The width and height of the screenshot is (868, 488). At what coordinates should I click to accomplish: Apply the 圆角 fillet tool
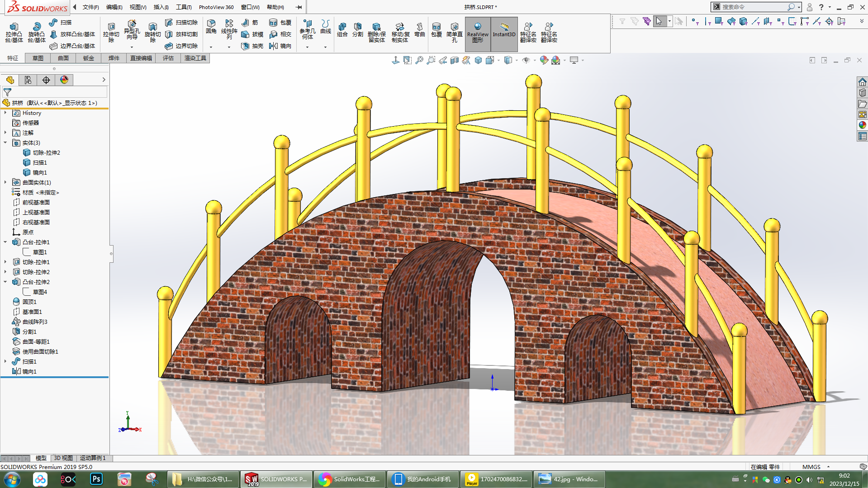click(x=211, y=27)
